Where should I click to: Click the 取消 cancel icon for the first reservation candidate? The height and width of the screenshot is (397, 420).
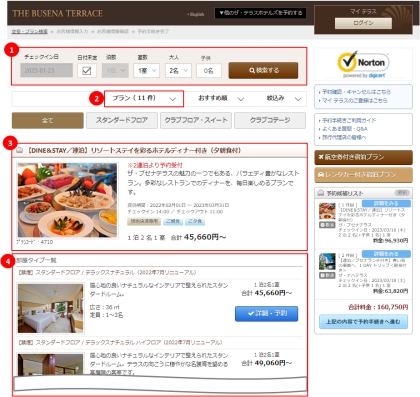point(327,225)
